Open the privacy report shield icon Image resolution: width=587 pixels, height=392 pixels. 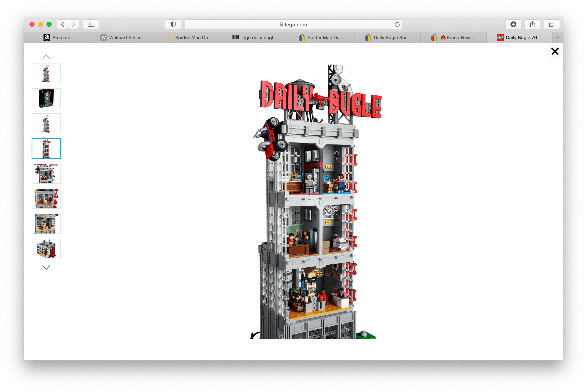173,24
